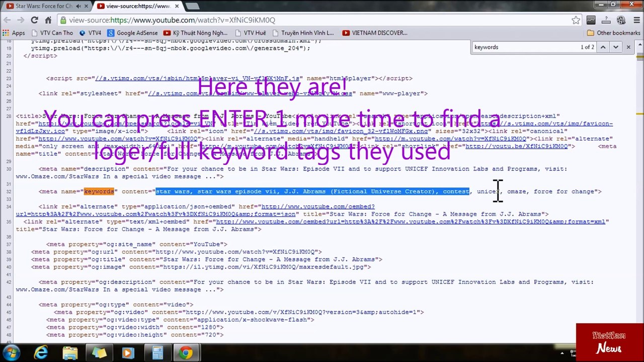Viewport: 644px width, 362px height.
Task: Open VIETNAM DISCOVER... bookmark
Action: [x=374, y=33]
